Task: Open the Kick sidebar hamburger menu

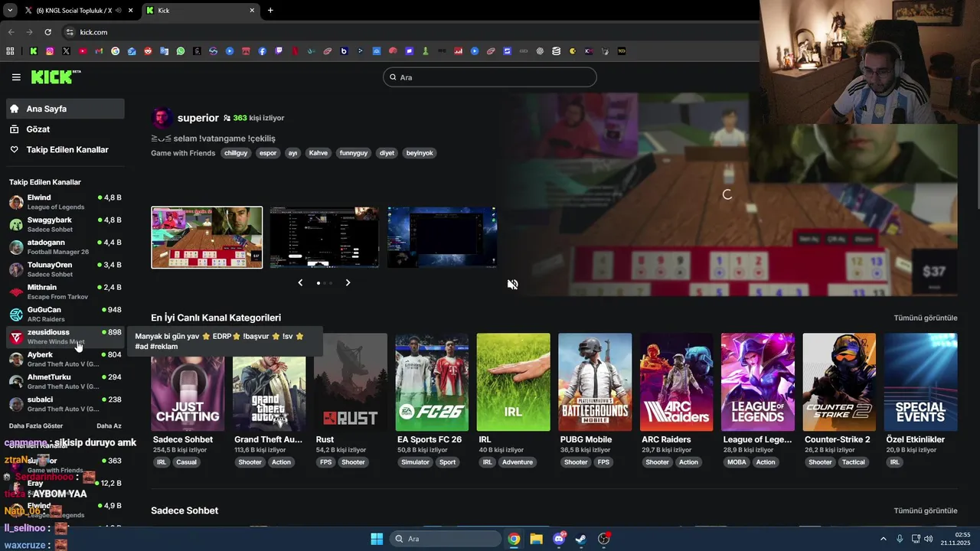Action: tap(16, 77)
